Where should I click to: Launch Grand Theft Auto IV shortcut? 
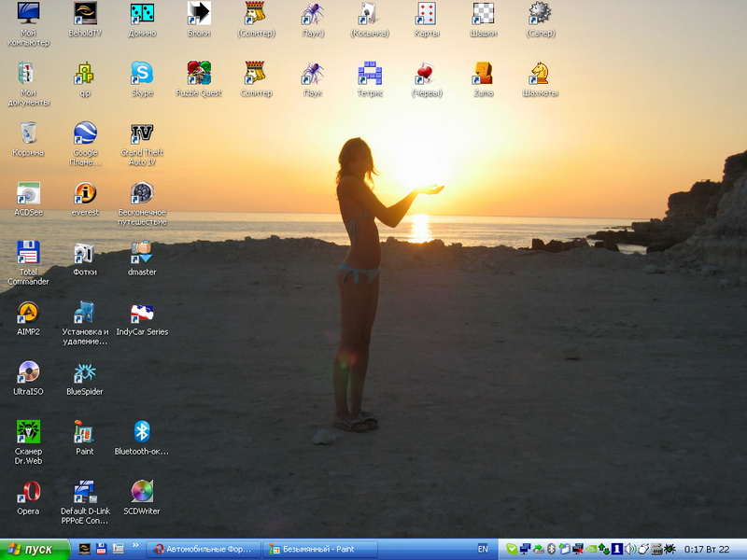click(x=142, y=133)
